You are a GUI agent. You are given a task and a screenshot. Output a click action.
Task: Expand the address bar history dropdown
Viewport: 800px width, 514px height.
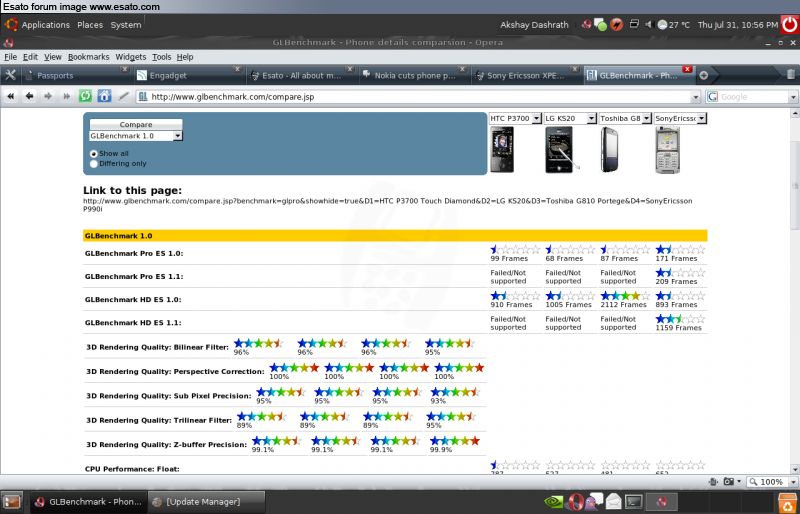[695, 97]
